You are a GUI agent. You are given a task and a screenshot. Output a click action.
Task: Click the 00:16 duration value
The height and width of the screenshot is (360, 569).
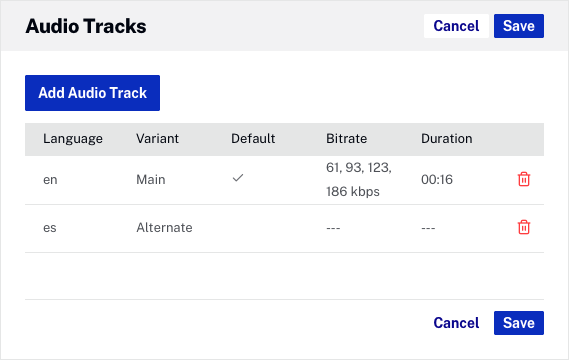pos(437,180)
